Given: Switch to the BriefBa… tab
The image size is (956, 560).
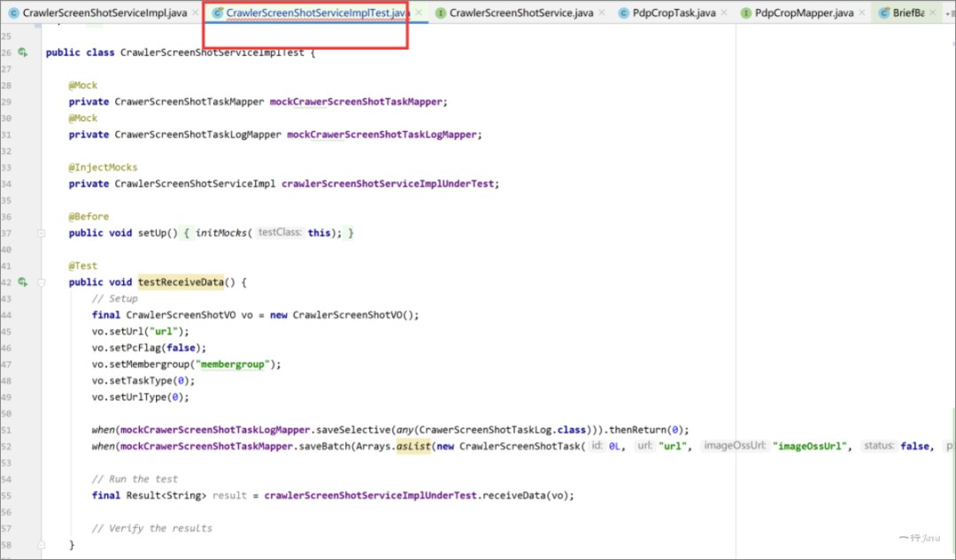Looking at the screenshot, I should pyautogui.click(x=908, y=12).
